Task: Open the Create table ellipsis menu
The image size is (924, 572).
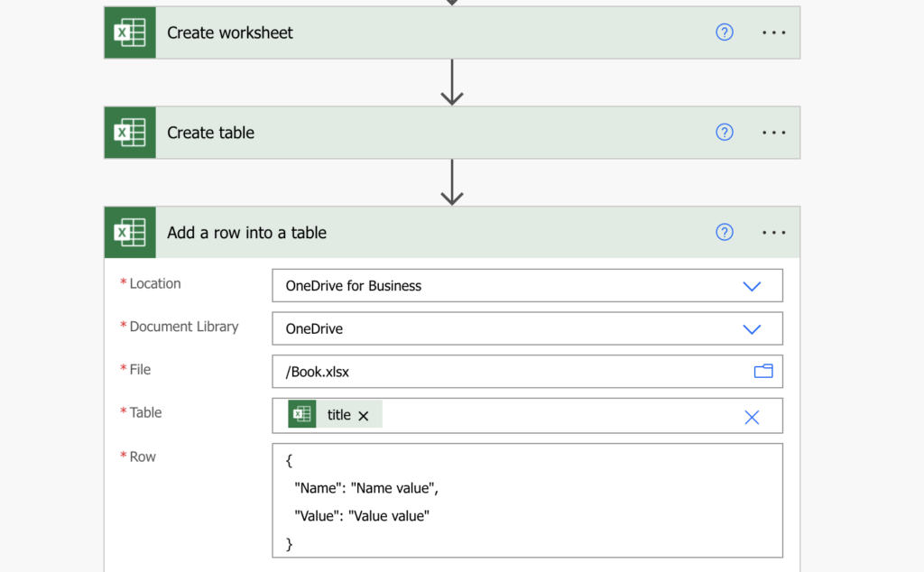Action: pos(773,133)
